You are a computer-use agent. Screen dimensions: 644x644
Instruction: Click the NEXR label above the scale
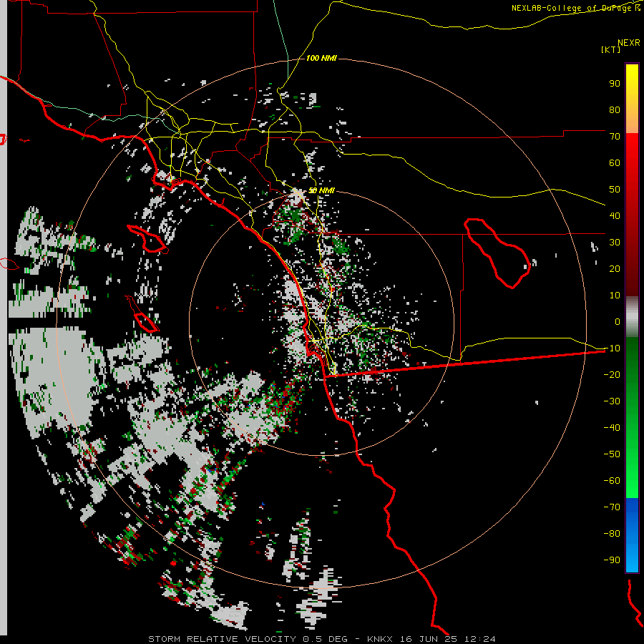tap(628, 43)
